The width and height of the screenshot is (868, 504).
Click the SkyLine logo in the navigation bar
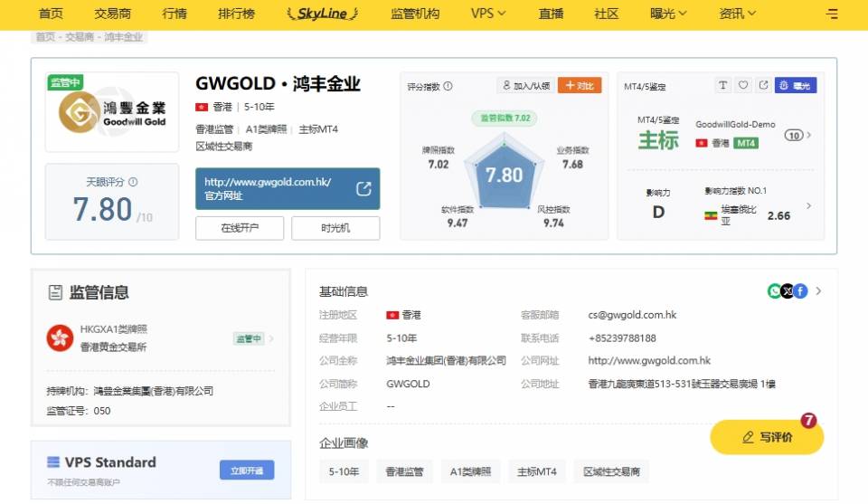(x=323, y=14)
